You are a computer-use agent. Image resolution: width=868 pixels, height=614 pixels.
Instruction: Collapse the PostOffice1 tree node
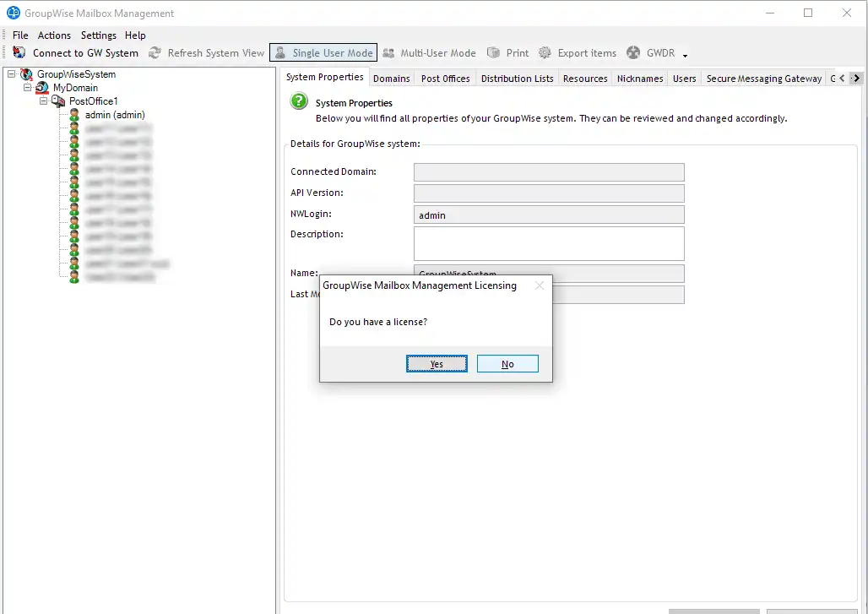click(43, 101)
